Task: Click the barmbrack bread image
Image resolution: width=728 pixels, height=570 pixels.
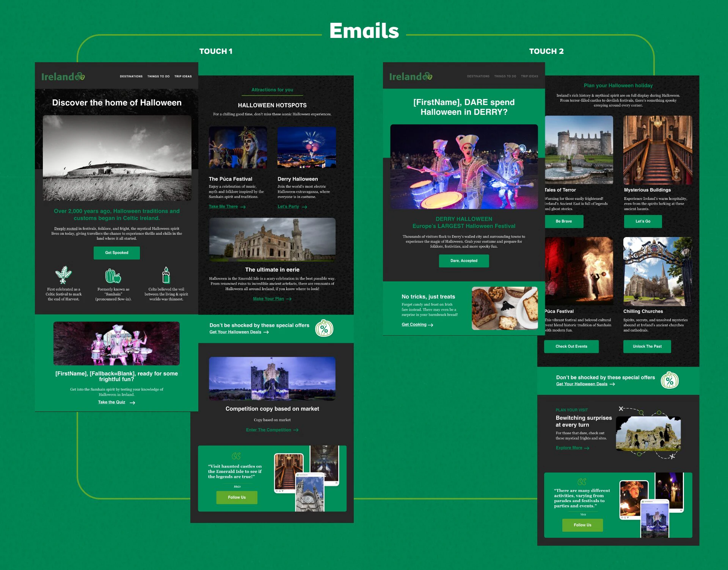Action: tap(505, 308)
